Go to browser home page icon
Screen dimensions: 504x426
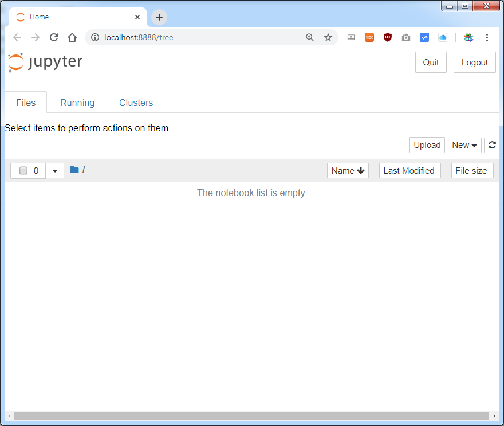pos(72,37)
